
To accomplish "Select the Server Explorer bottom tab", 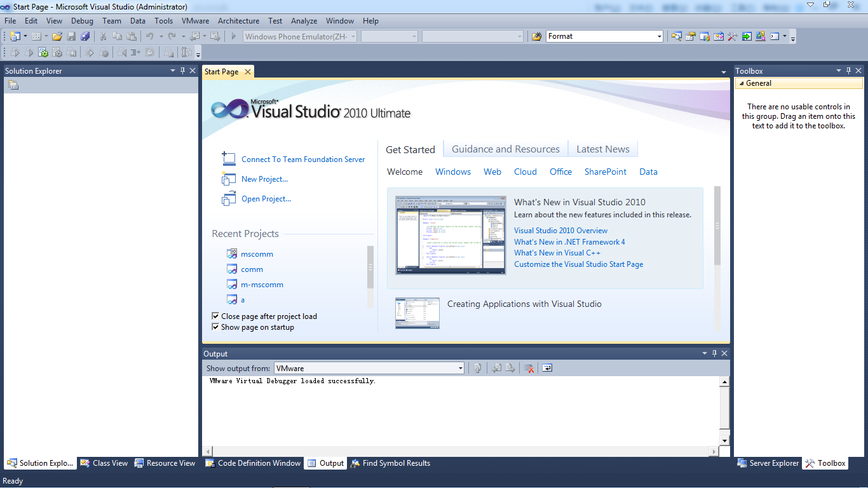I will pos(768,463).
